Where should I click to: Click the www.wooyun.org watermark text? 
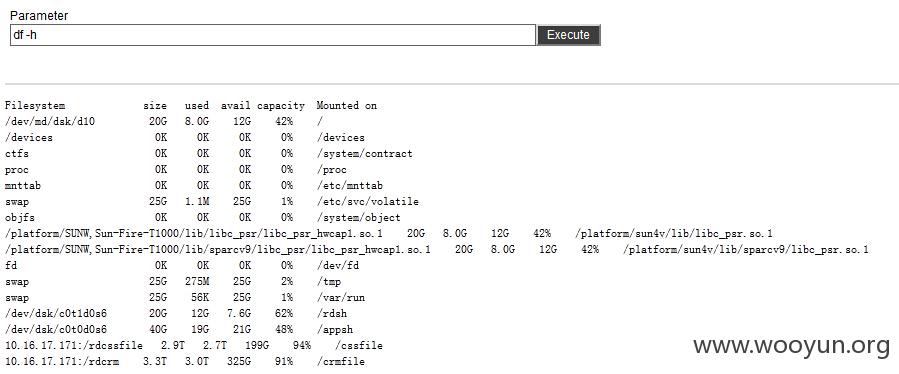point(791,345)
